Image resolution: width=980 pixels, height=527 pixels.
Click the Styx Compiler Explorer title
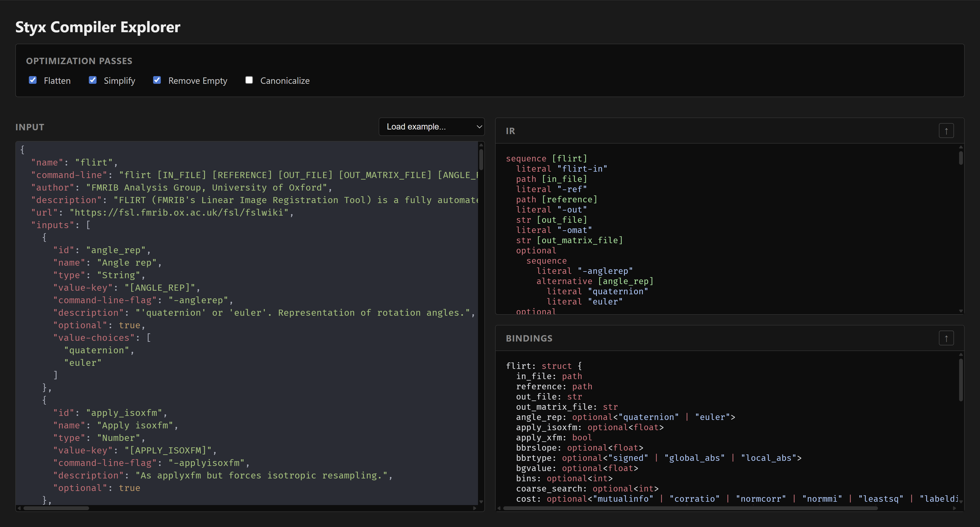(97, 27)
